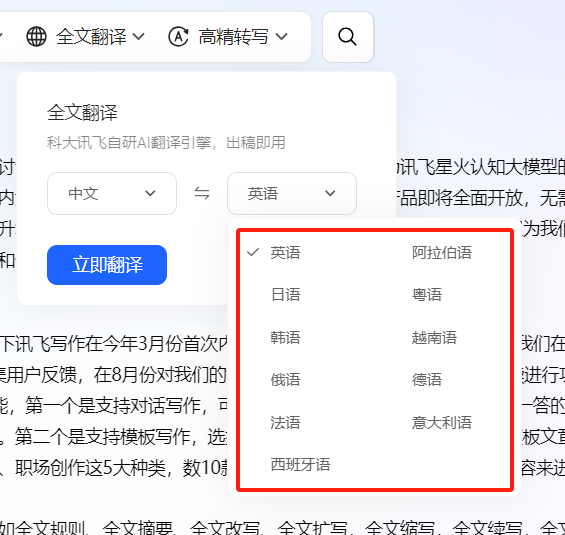The height and width of the screenshot is (535, 565).
Task: Select 西班牙语 option
Action: pyautogui.click(x=301, y=465)
